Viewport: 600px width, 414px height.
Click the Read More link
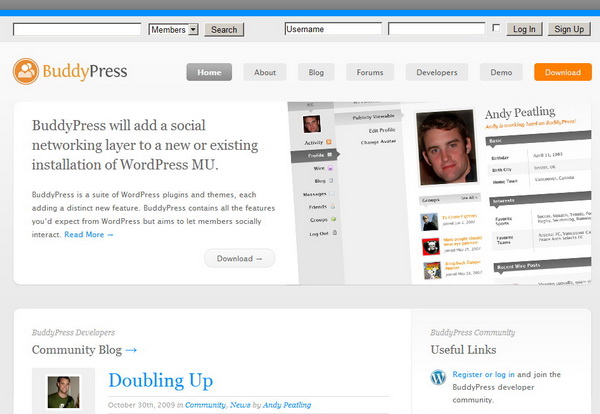click(x=89, y=235)
